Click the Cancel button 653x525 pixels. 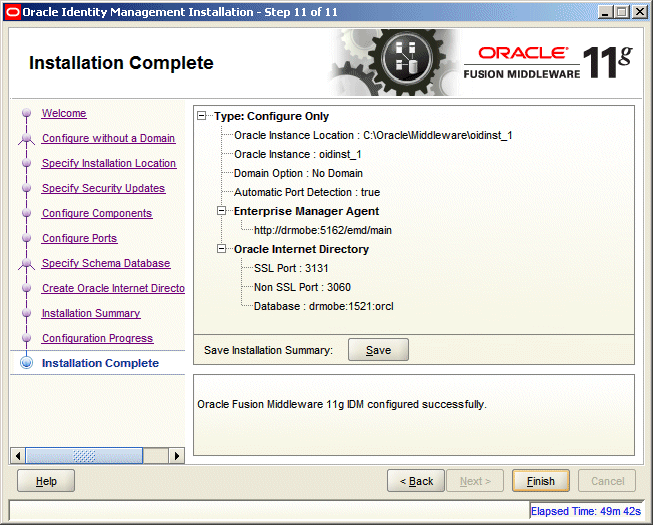click(607, 481)
